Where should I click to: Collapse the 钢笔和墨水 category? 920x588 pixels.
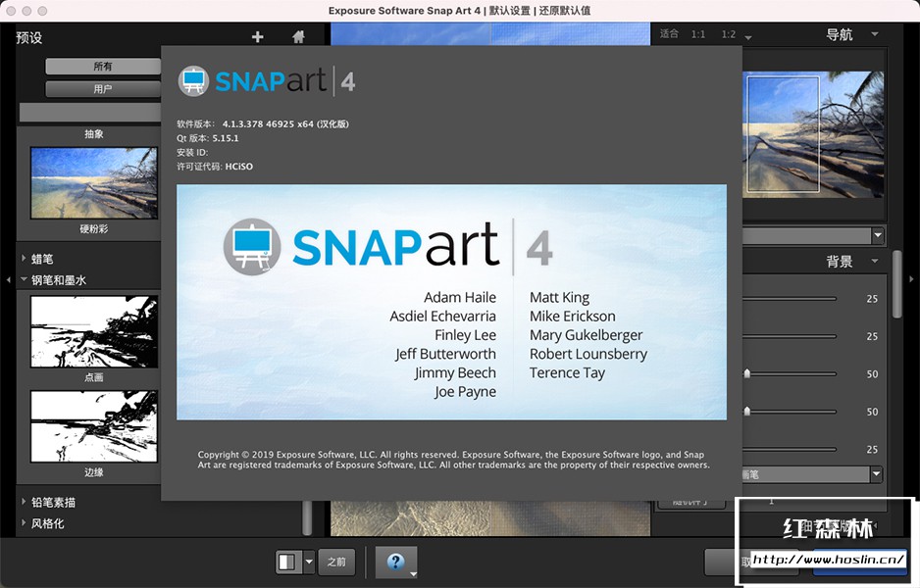(25, 279)
